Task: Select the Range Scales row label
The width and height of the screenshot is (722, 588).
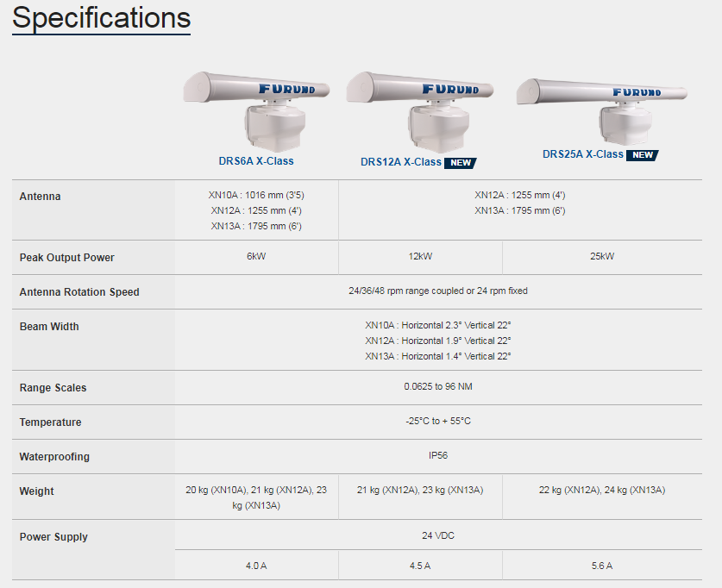Action: [53, 388]
